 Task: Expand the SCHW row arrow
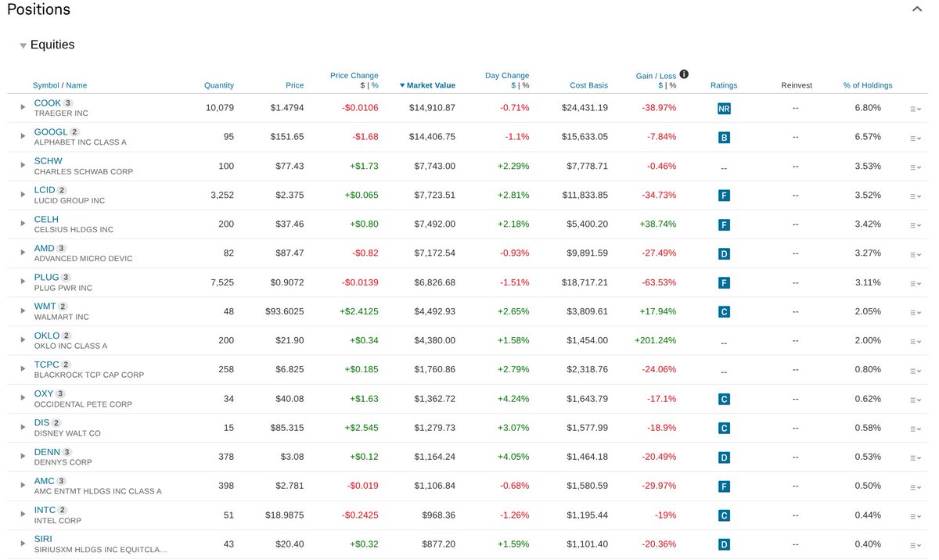[23, 166]
